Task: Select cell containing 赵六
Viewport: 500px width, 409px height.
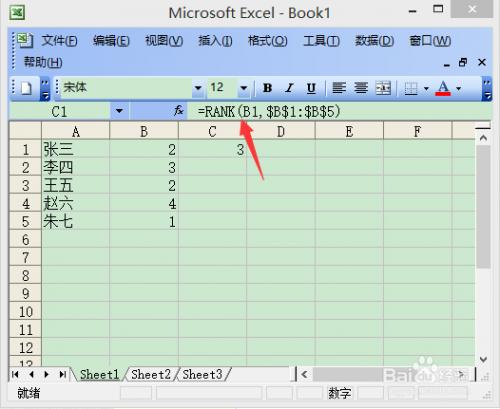Action: click(x=76, y=203)
